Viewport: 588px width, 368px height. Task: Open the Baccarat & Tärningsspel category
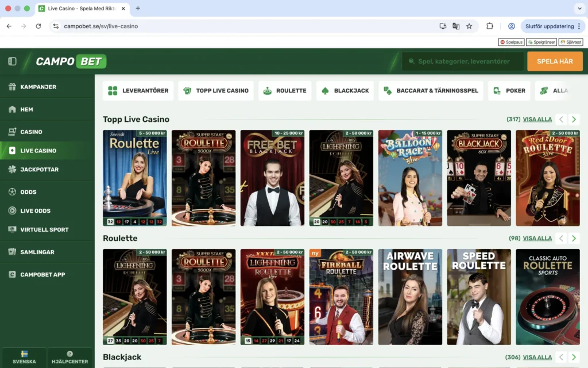(x=430, y=90)
